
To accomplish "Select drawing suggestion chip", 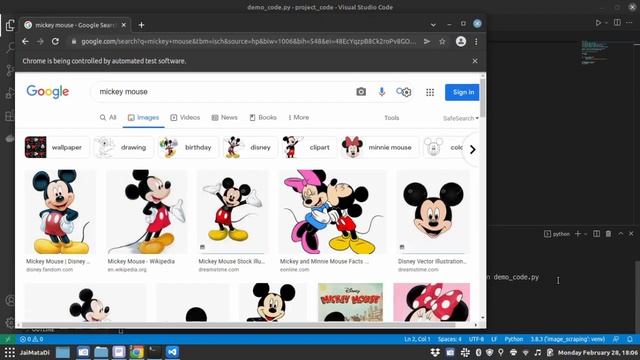I will click(x=124, y=147).
